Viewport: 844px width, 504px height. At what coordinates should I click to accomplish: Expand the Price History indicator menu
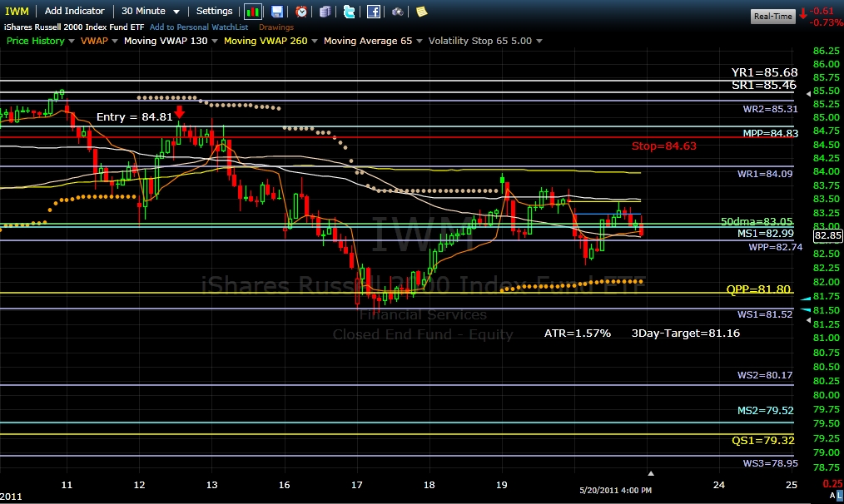coord(41,41)
